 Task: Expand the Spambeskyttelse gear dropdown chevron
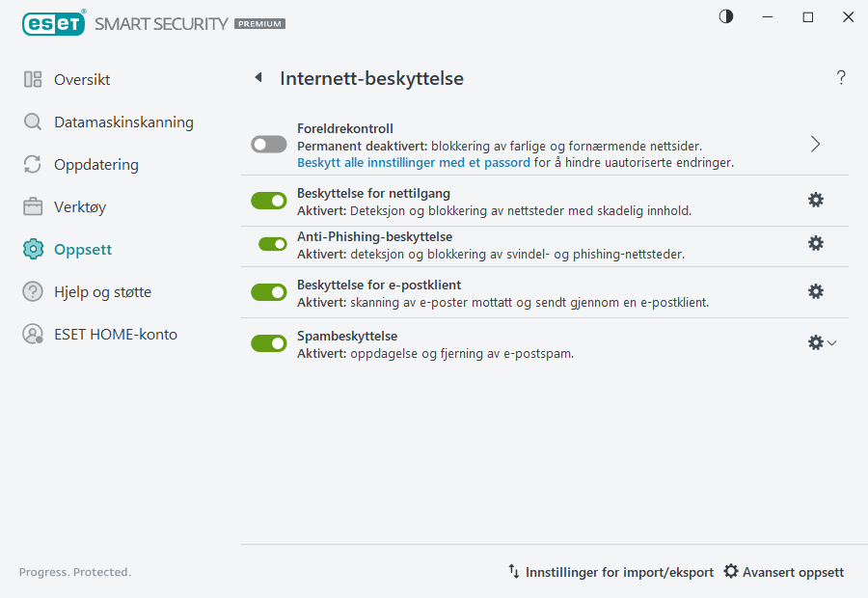tap(833, 342)
